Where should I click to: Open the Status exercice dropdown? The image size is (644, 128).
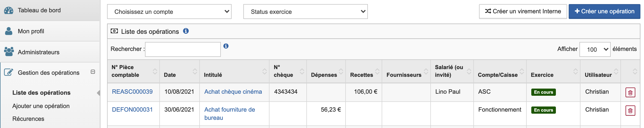(306, 12)
